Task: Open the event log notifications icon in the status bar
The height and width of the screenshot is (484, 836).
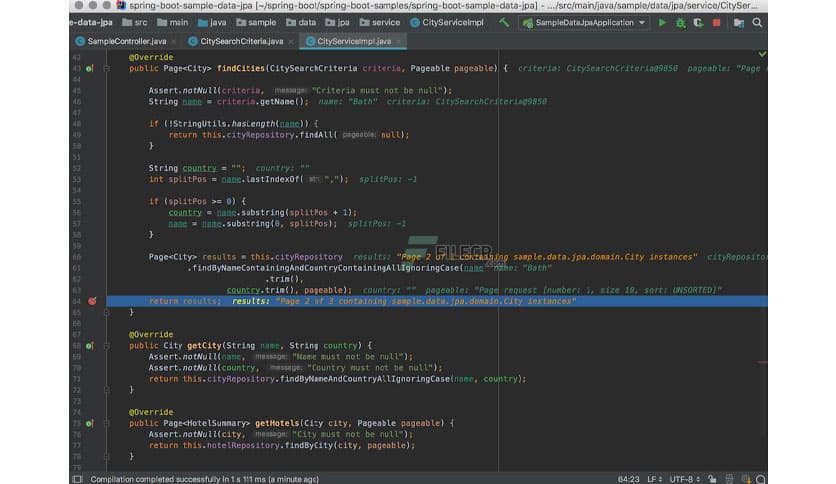Action: 746,479
